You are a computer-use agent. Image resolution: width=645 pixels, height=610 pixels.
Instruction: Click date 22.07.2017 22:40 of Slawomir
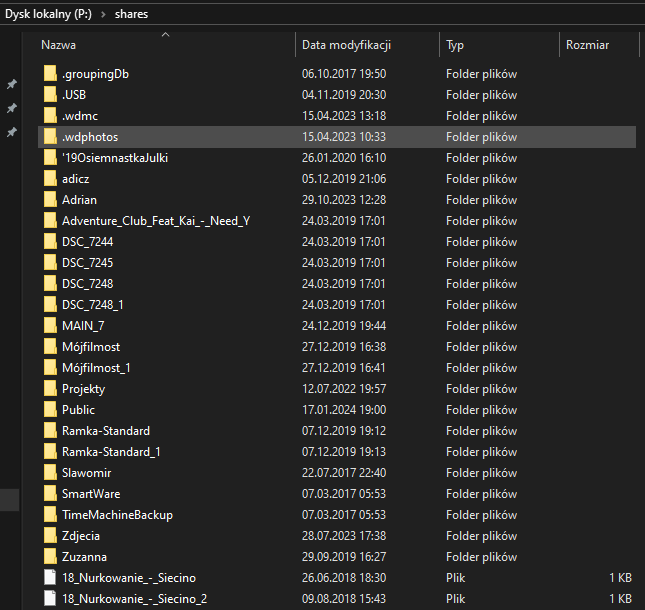tap(344, 473)
